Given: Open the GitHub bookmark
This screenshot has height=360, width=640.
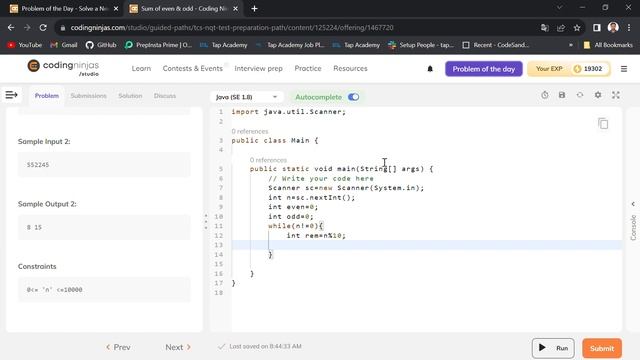Looking at the screenshot, I should (101, 45).
